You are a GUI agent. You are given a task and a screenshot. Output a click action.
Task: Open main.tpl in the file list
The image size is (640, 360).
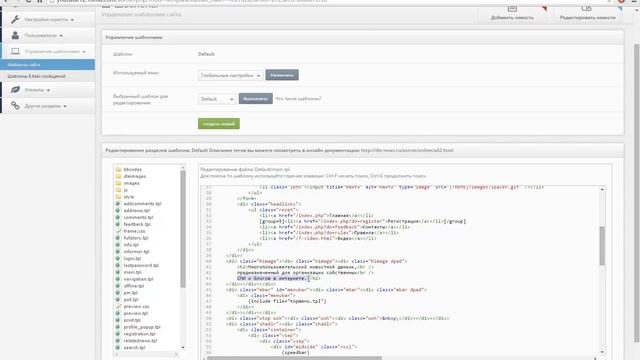coord(132,272)
